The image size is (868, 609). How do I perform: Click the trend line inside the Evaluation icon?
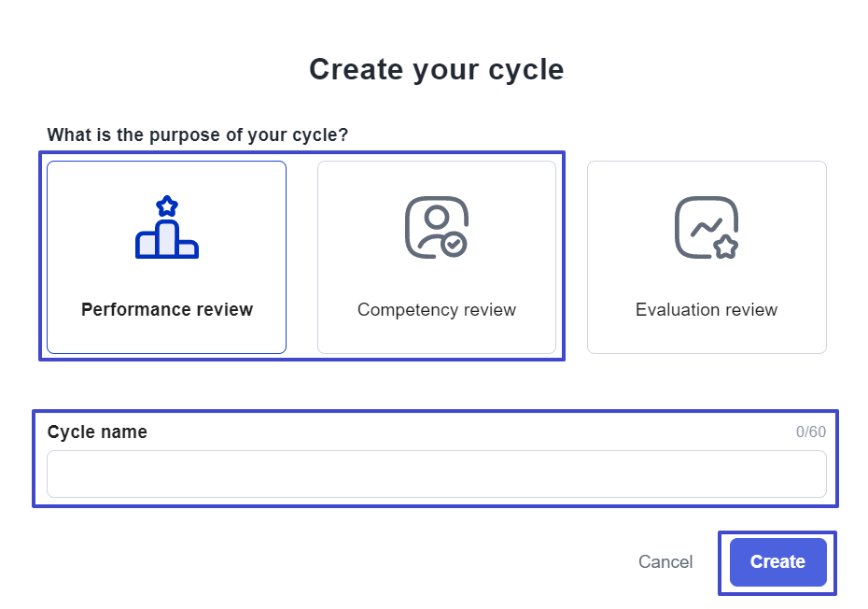[707, 226]
